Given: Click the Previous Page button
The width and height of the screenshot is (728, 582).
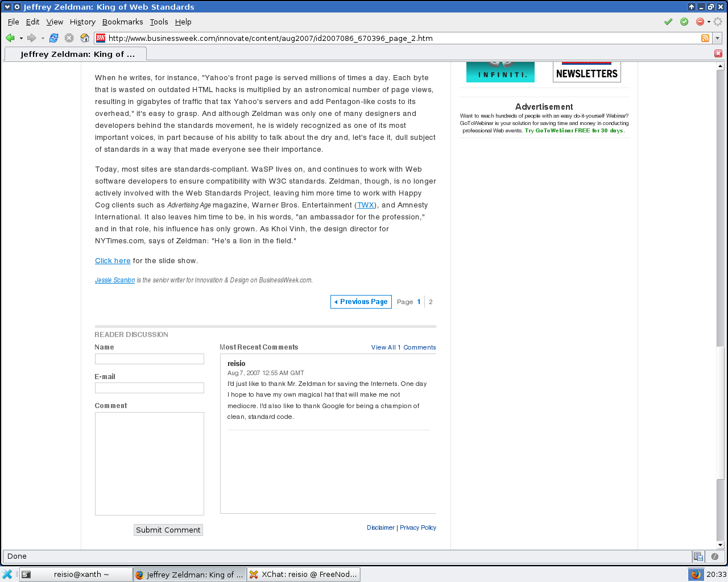Looking at the screenshot, I should (361, 302).
